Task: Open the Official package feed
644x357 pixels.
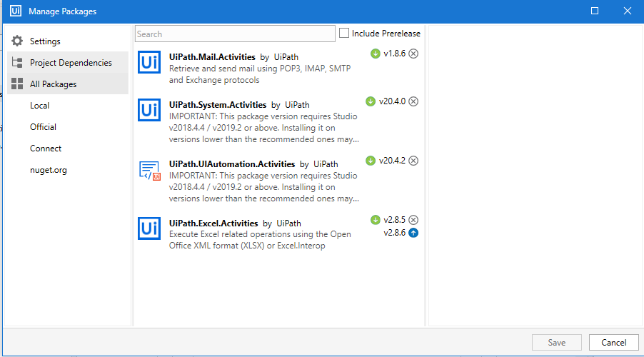Action: coord(43,127)
